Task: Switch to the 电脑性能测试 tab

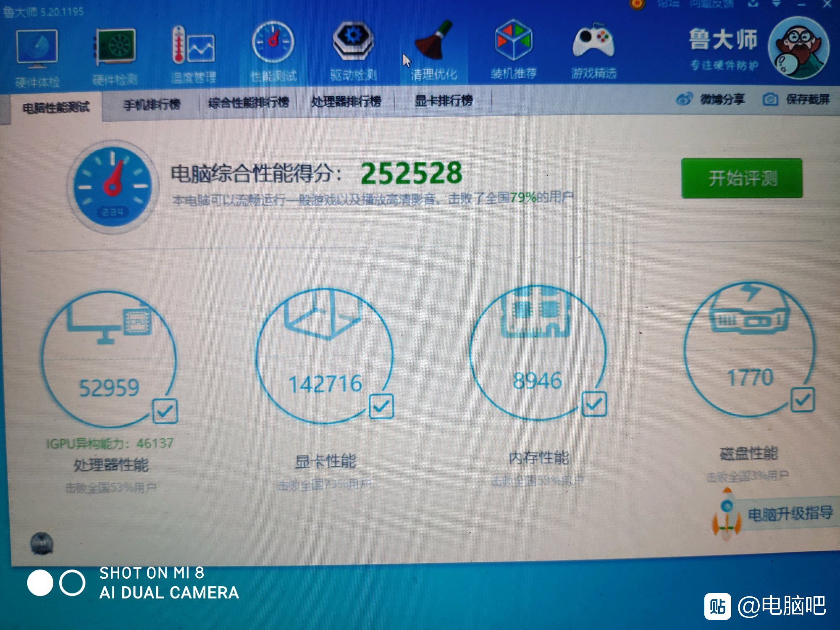Action: [56, 108]
